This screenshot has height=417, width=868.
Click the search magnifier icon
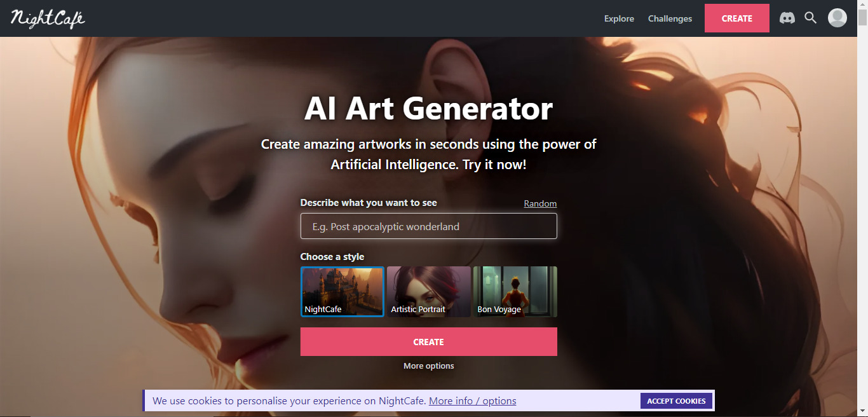[x=810, y=18]
